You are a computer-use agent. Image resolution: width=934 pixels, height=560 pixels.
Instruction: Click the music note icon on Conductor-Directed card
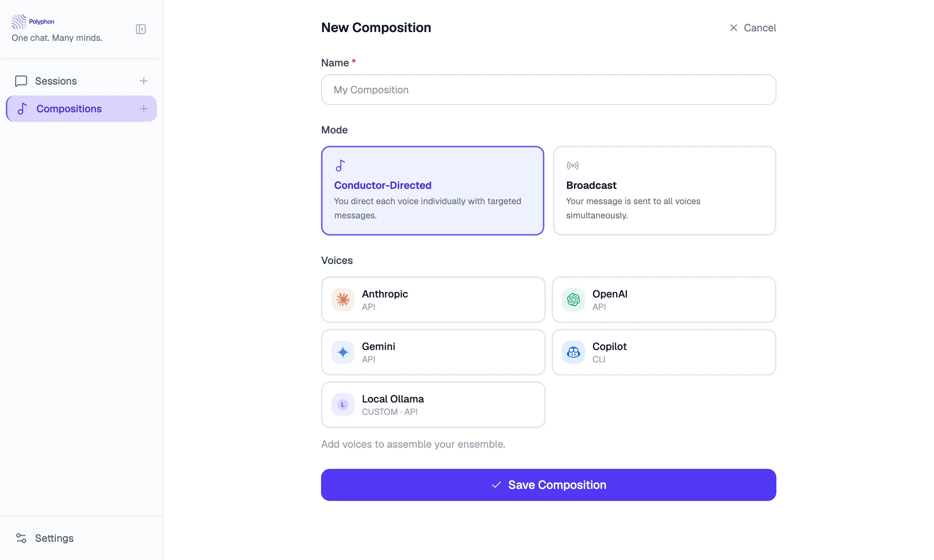click(x=340, y=165)
